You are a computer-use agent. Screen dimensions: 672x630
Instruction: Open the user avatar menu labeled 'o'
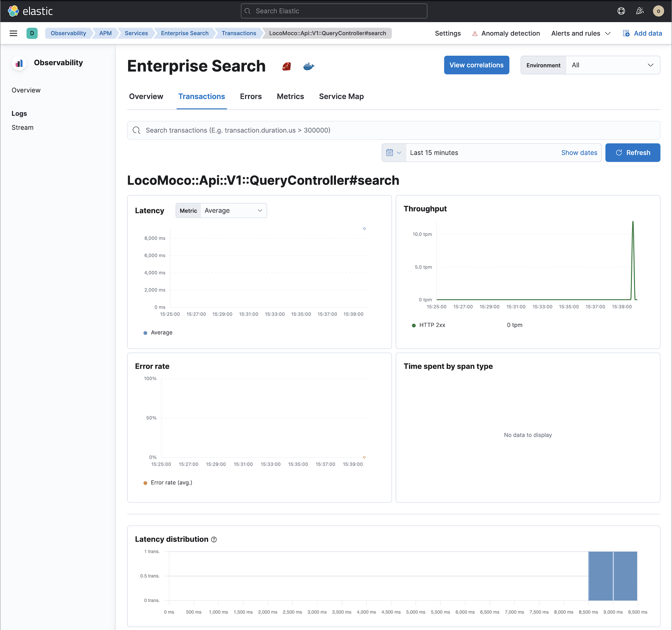click(x=658, y=11)
